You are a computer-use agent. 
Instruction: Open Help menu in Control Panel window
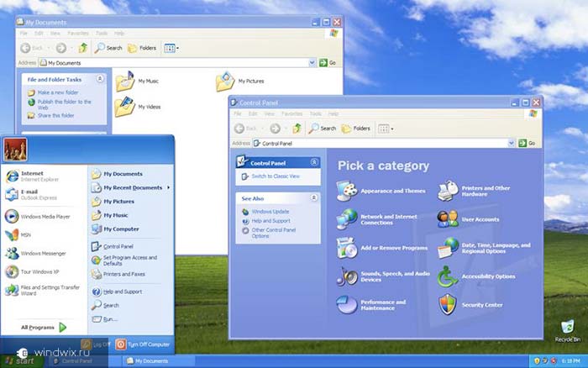[x=333, y=113]
